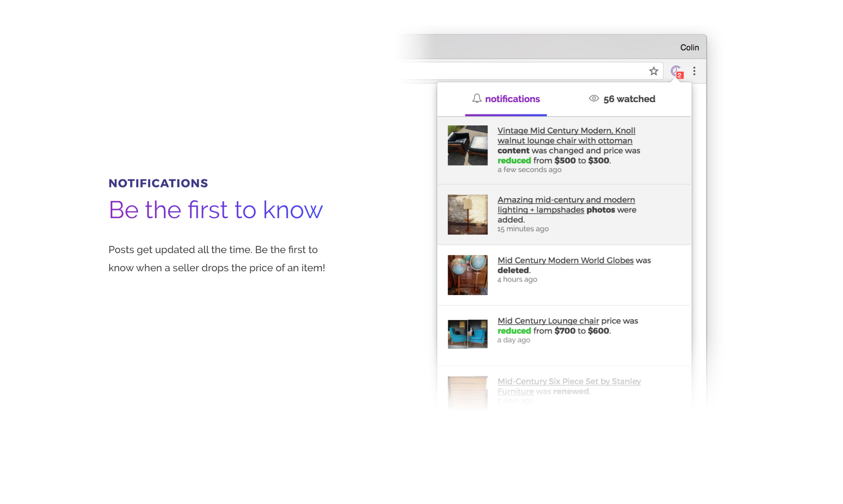Screen dimensions: 843x504
Task: Click the world globes thumbnail
Action: pyautogui.click(x=467, y=275)
